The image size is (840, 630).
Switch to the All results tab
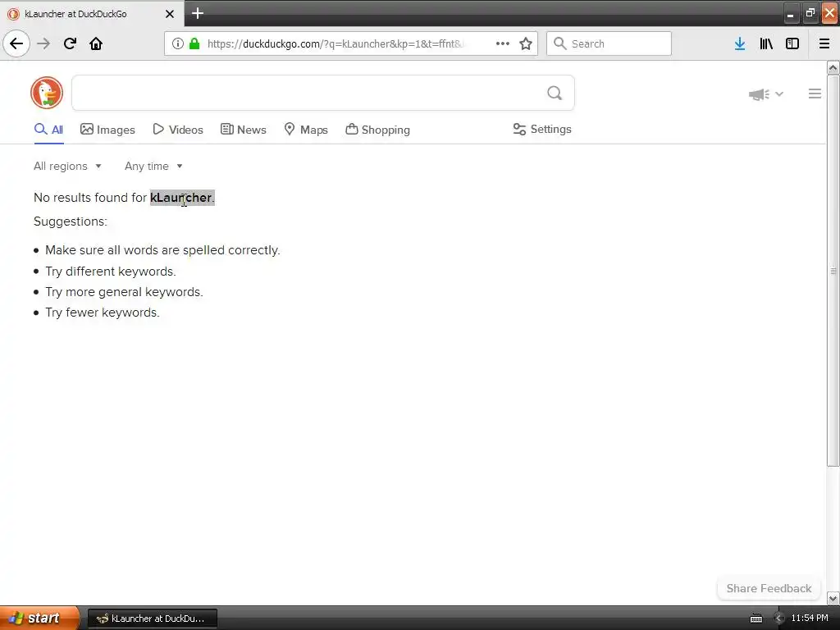(48, 130)
